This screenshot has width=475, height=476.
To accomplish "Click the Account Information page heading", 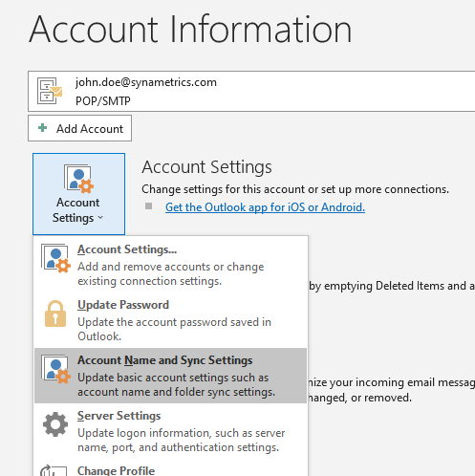I will [190, 29].
